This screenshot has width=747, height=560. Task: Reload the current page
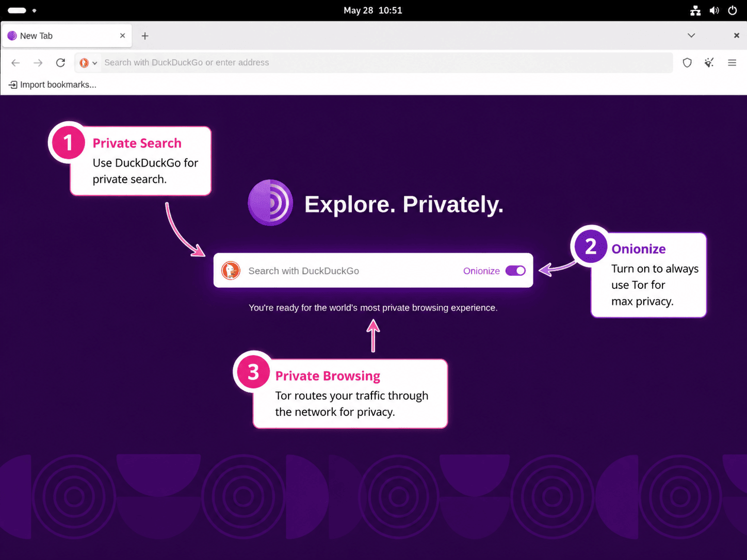click(x=60, y=63)
